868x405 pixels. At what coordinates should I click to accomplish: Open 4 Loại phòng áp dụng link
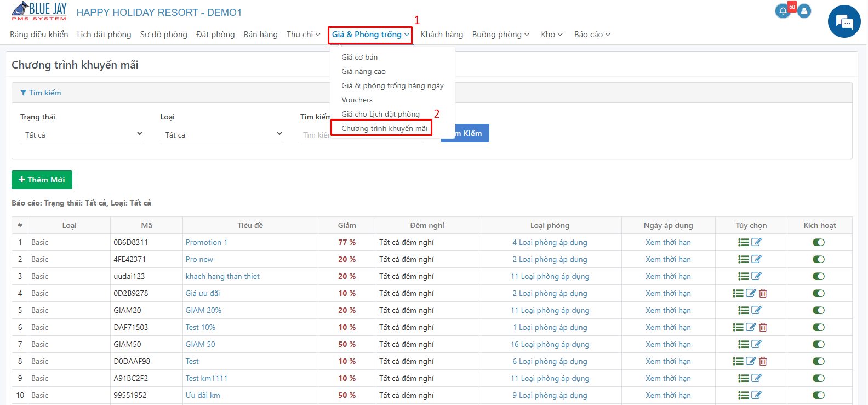pos(550,242)
